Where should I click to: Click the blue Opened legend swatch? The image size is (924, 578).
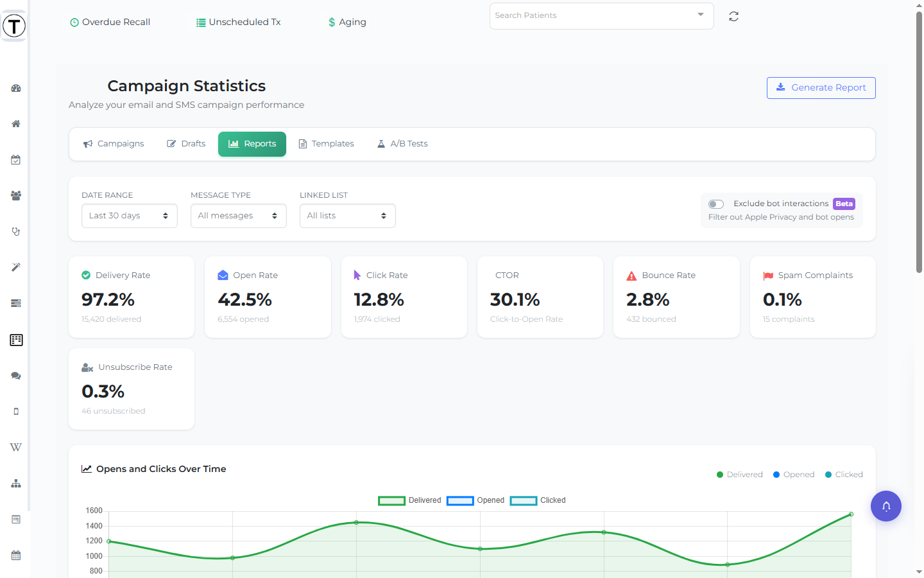click(460, 501)
